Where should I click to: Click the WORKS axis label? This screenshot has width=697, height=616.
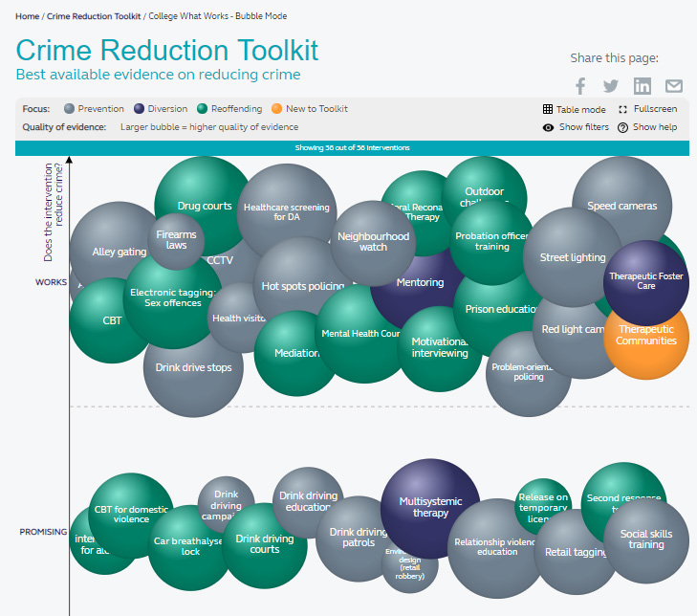coord(51,282)
